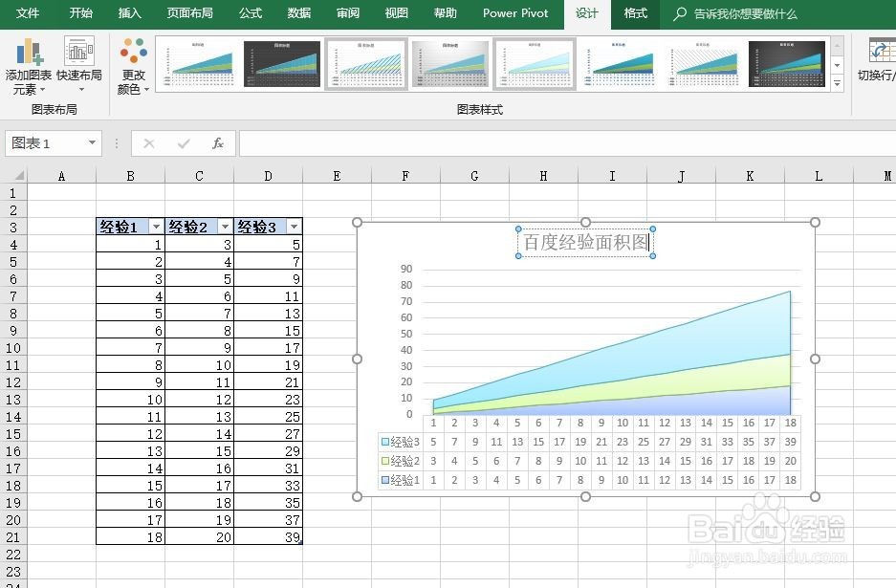Switch to the 插入 ribbon tab
This screenshot has height=588, width=896.
[129, 13]
